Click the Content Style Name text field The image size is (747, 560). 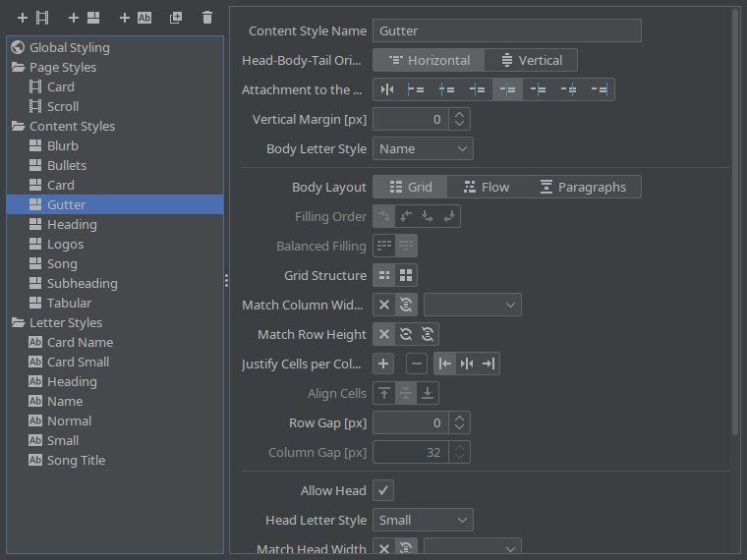(x=506, y=31)
